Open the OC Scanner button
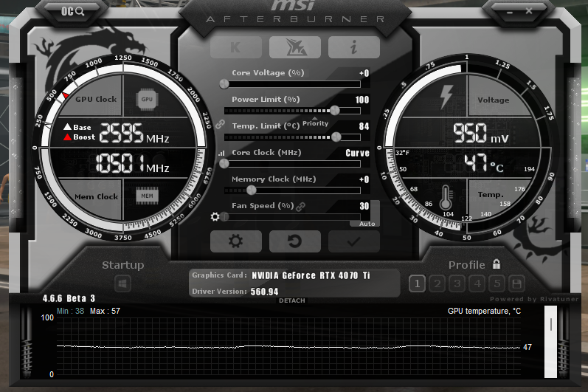The image size is (588, 392). pos(73,11)
